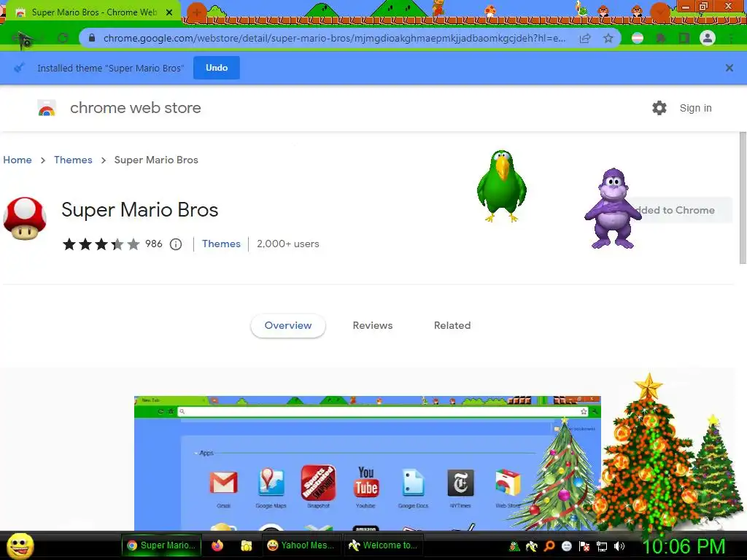Click the Super Mario Bros title heading
747x560 pixels.
139,209
